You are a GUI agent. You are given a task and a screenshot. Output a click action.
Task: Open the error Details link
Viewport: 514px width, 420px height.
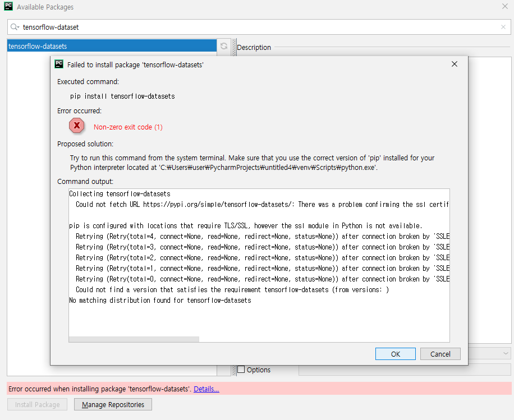(206, 389)
